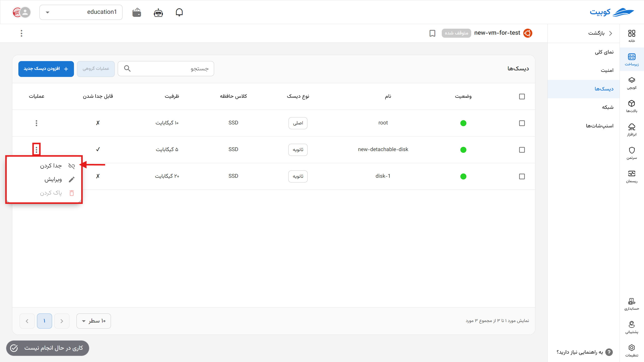Click the notification bell icon
This screenshot has width=644, height=362.
[179, 12]
